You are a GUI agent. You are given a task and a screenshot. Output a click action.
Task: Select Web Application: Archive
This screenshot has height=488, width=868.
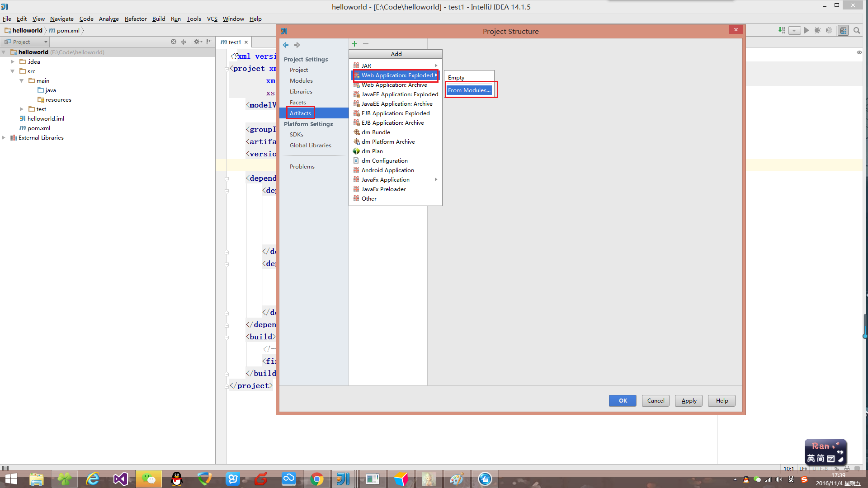(x=395, y=85)
